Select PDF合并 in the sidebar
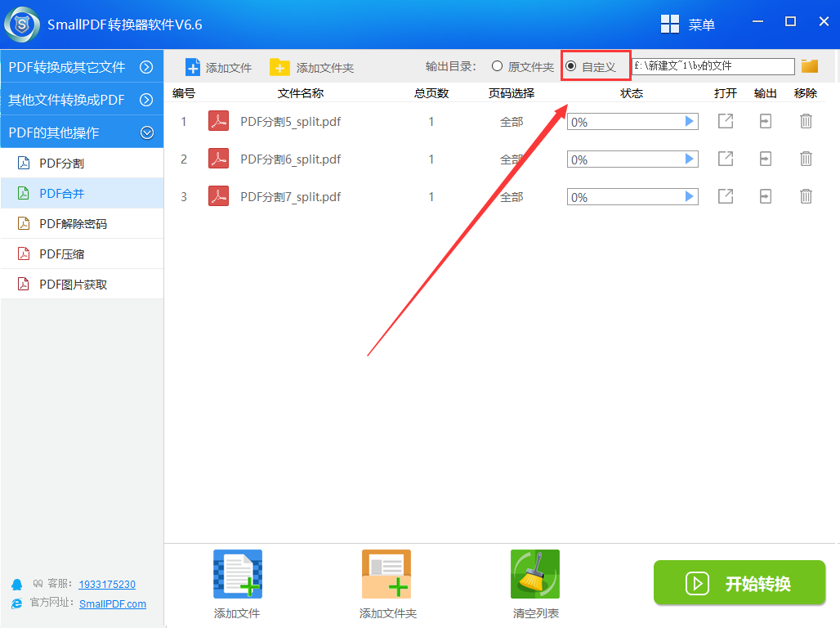840x628 pixels. (82, 193)
